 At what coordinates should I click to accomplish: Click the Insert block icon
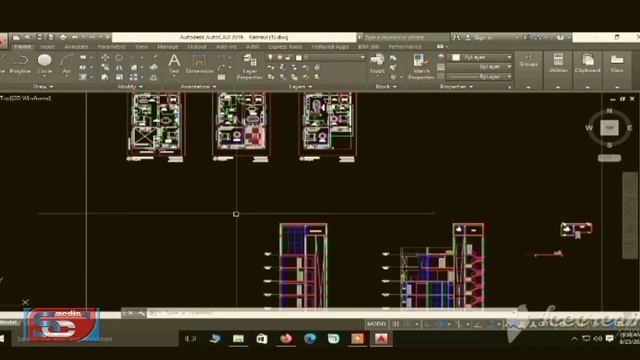coord(377,64)
